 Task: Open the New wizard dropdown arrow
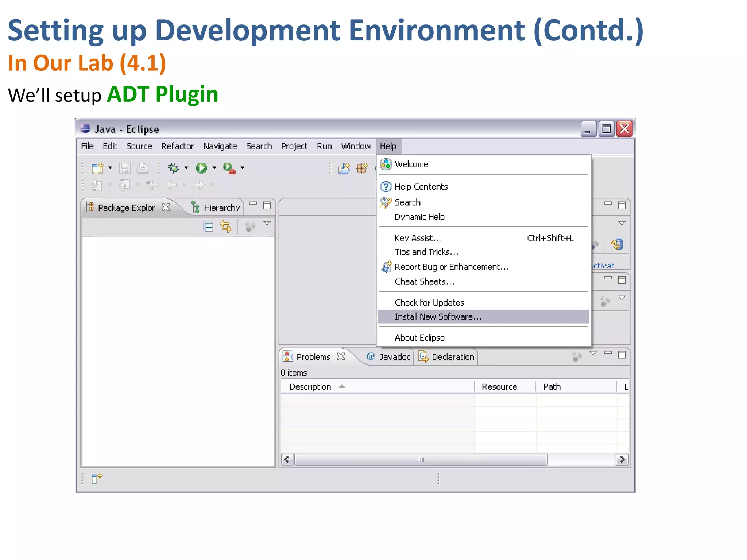coord(110,168)
